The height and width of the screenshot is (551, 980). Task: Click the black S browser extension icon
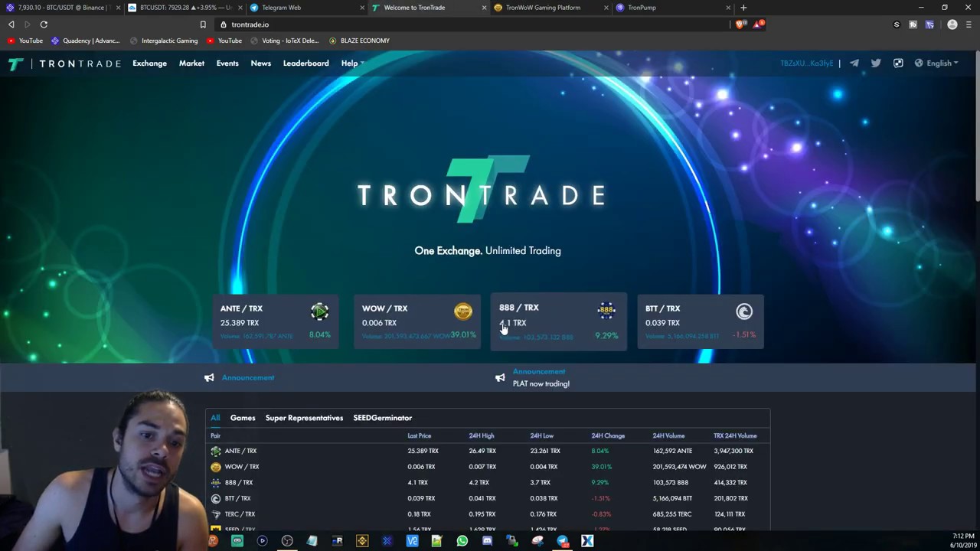click(x=897, y=24)
